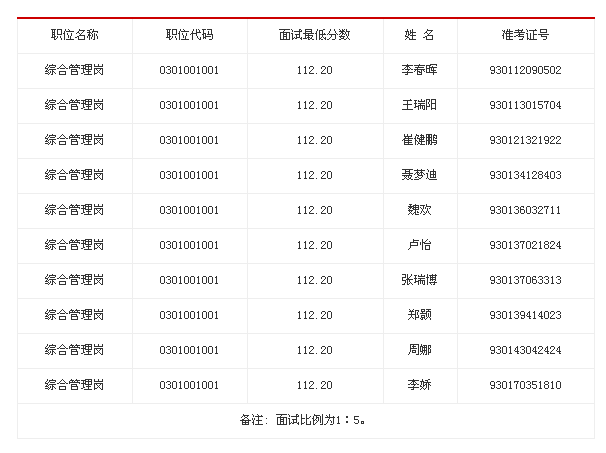Click the name cell 崔健鹏

pyautogui.click(x=419, y=140)
